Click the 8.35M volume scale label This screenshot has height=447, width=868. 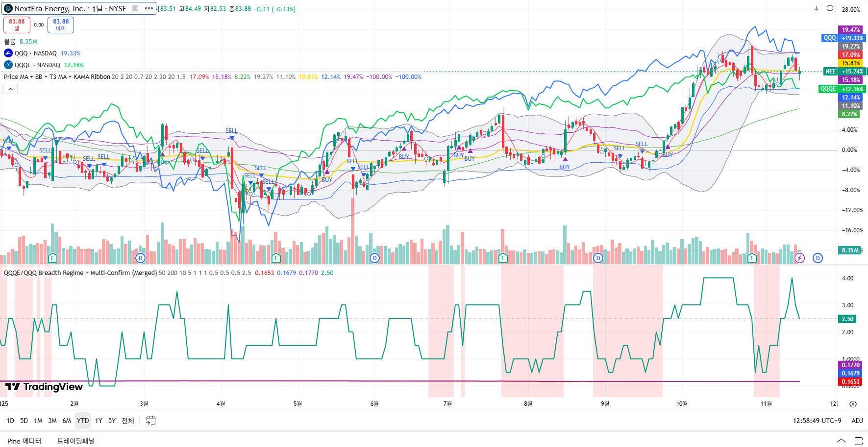(x=850, y=250)
